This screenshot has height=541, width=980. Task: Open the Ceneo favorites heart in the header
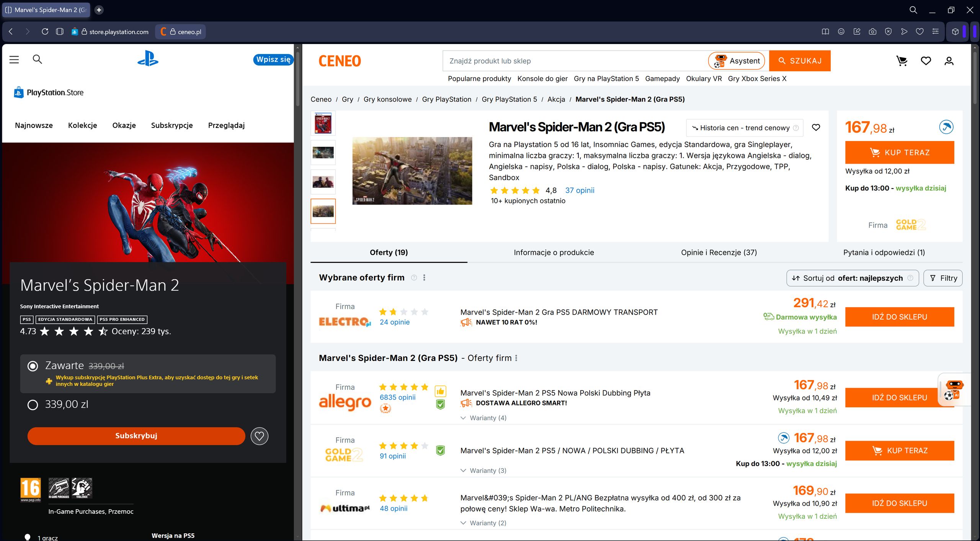pyautogui.click(x=926, y=61)
